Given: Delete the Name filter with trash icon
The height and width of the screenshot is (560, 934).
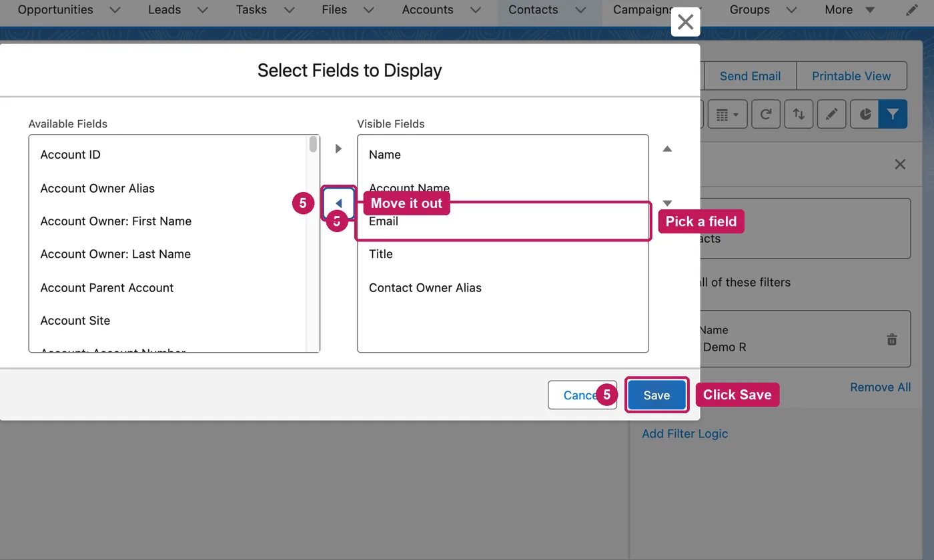Looking at the screenshot, I should click(891, 339).
